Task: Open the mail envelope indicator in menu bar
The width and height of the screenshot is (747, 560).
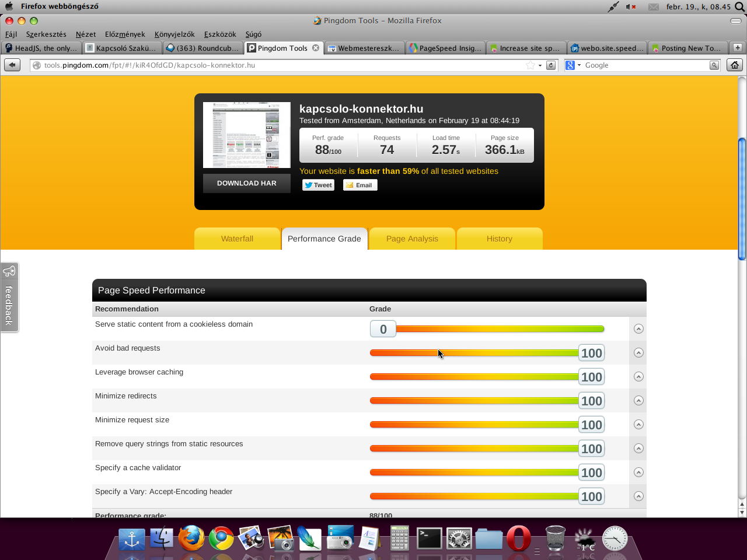Action: 653,7
